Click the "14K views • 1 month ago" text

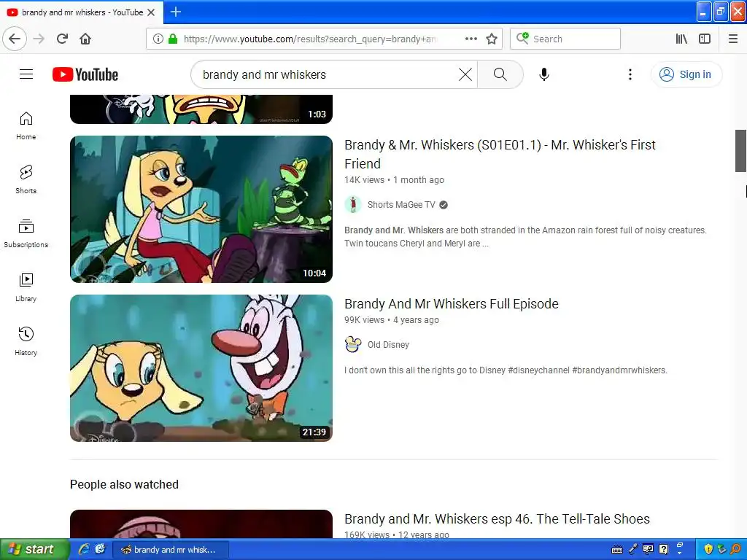[x=394, y=180]
